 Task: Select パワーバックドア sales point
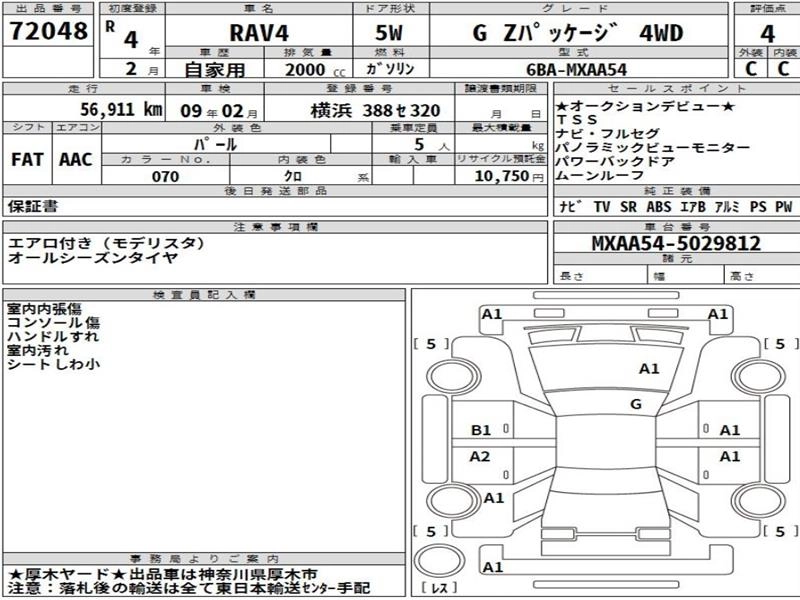coord(616,161)
